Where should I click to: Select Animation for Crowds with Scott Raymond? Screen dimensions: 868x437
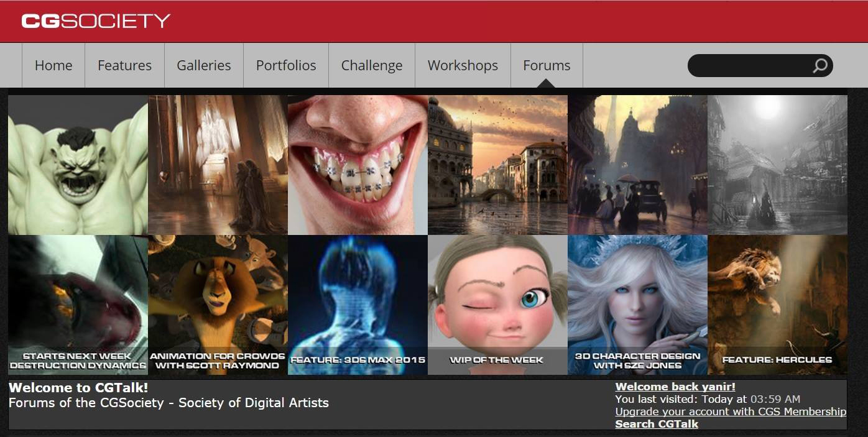pyautogui.click(x=218, y=305)
